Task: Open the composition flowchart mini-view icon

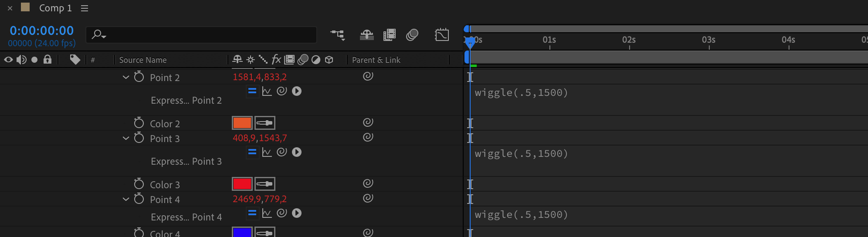Action: [x=337, y=35]
